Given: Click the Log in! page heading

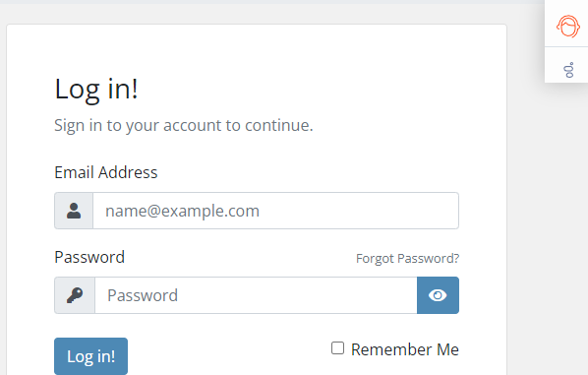Looking at the screenshot, I should click(96, 90).
